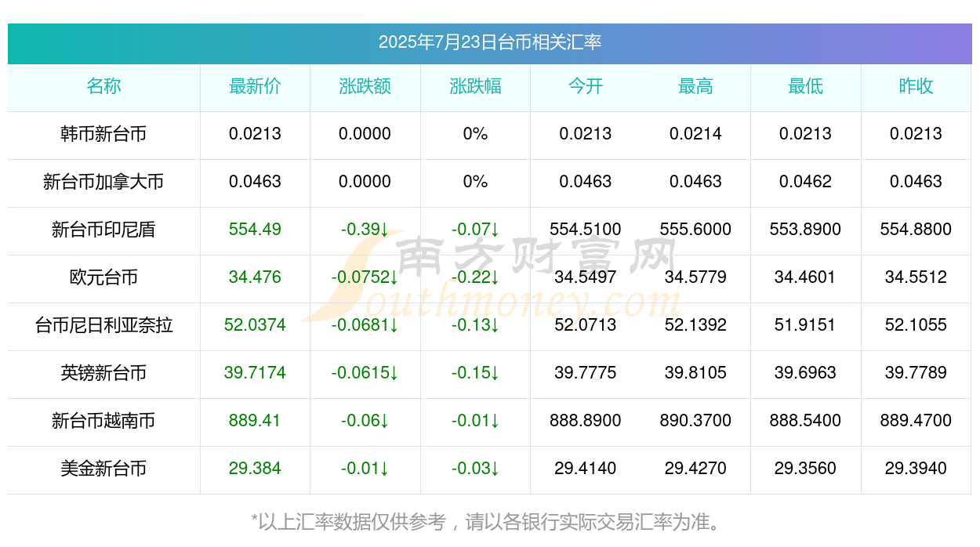
Task: Click the change value -0.0681↓
Action: point(365,325)
